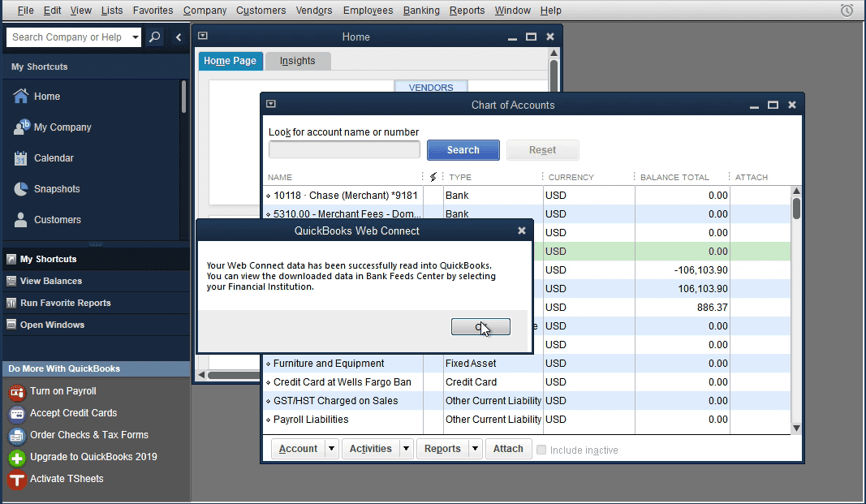Viewport: 866px width, 504px height.
Task: Open the Activities dropdown arrow
Action: (x=406, y=449)
